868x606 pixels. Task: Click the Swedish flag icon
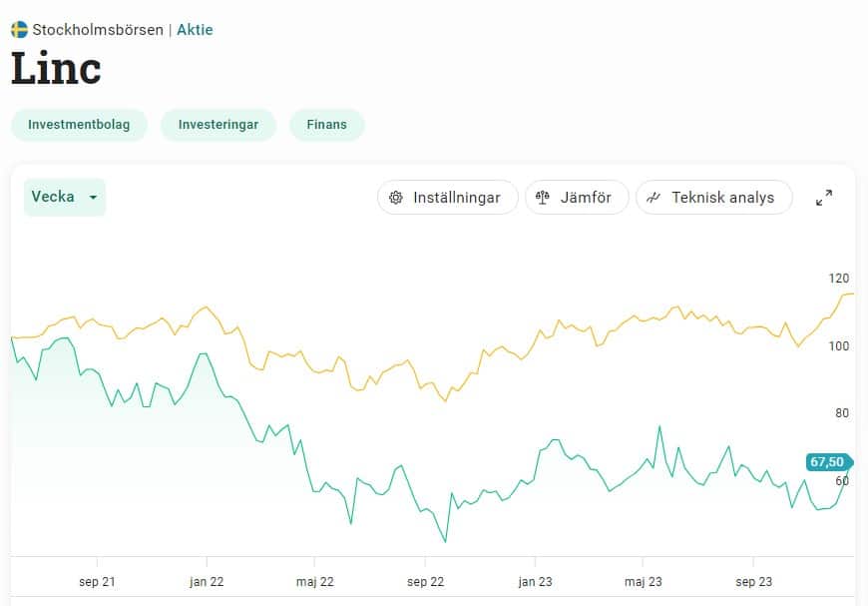pyautogui.click(x=19, y=29)
